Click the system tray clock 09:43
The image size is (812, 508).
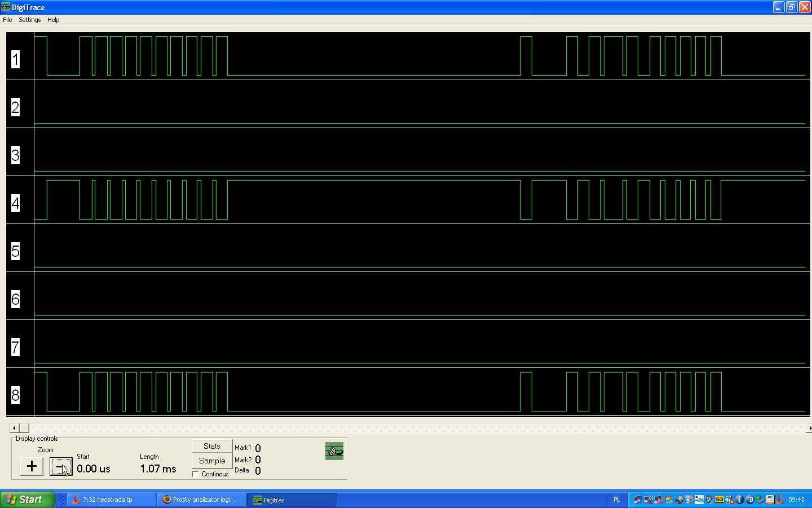796,500
